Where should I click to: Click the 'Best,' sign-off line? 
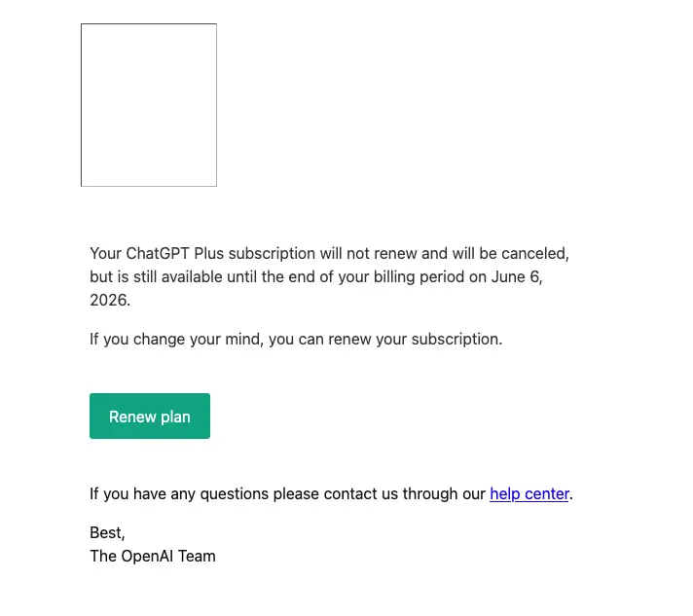(107, 533)
